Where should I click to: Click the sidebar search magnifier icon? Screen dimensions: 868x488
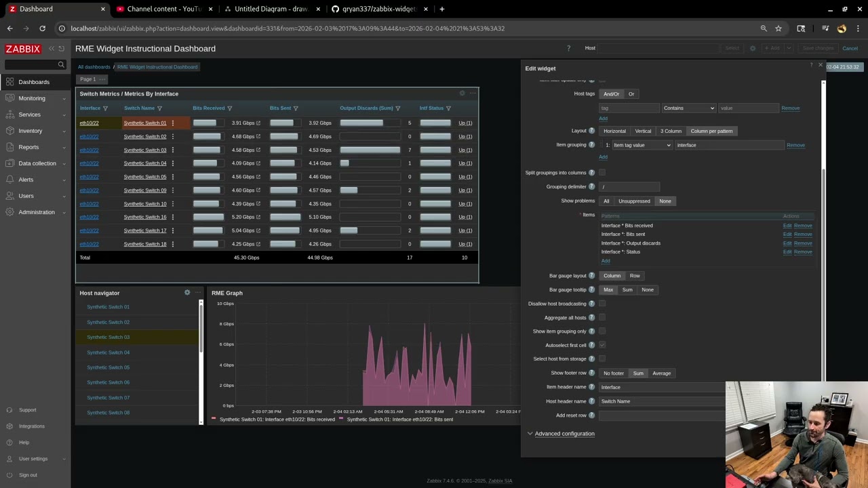(x=61, y=65)
